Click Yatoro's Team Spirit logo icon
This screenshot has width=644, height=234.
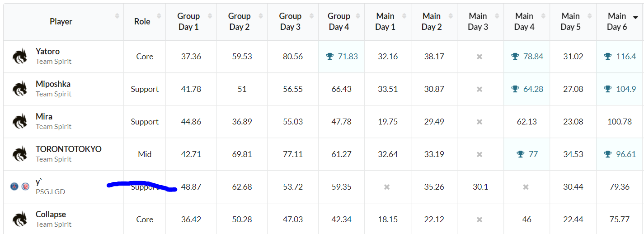click(20, 57)
